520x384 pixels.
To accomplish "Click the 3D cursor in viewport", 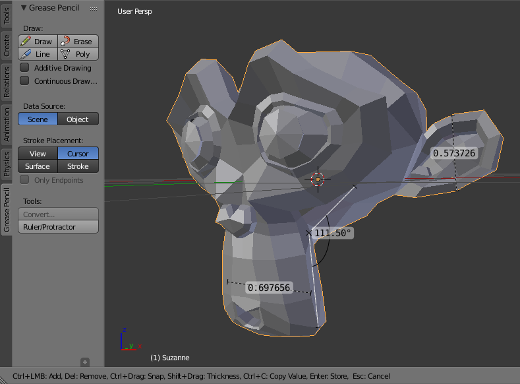I will pyautogui.click(x=317, y=179).
